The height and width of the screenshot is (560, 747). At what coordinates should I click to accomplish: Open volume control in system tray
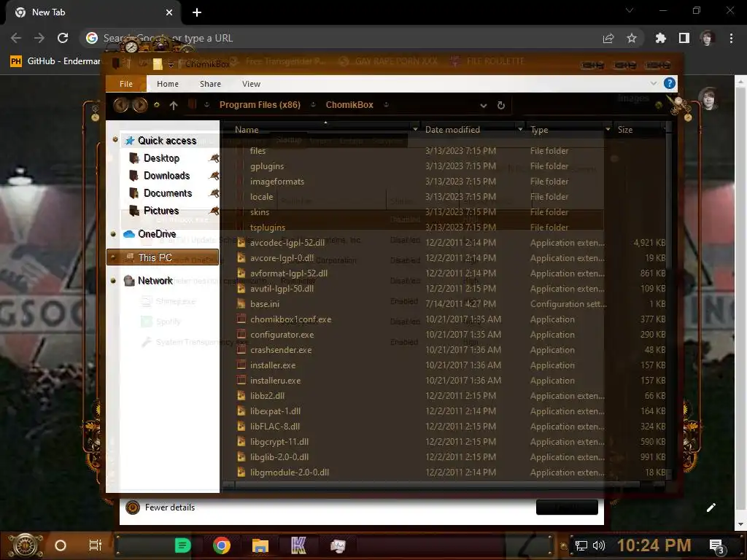[x=599, y=545]
